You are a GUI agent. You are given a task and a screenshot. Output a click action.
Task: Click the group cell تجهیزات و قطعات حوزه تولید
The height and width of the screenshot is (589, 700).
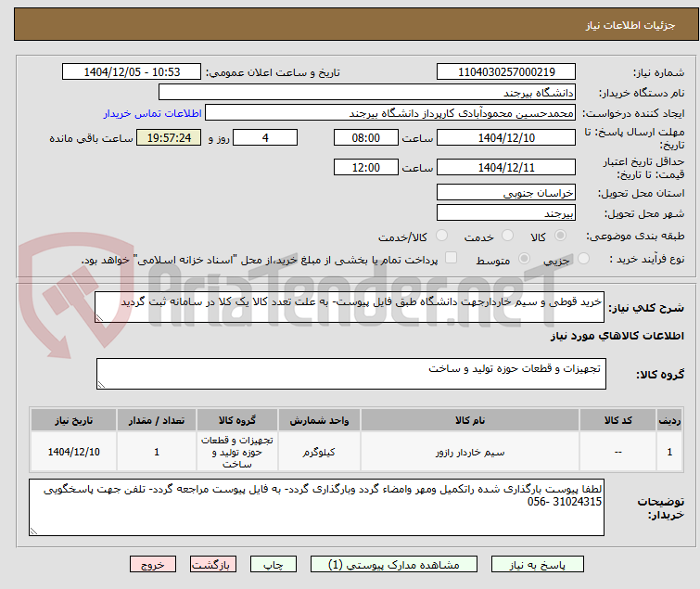click(237, 452)
